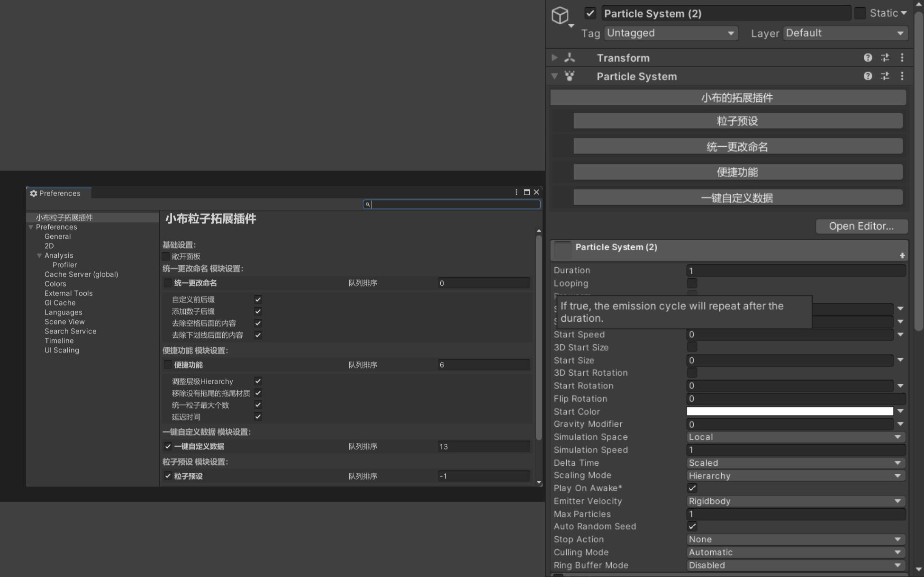Open Preferences window three-dot options menu
This screenshot has width=924, height=577.
click(x=516, y=192)
